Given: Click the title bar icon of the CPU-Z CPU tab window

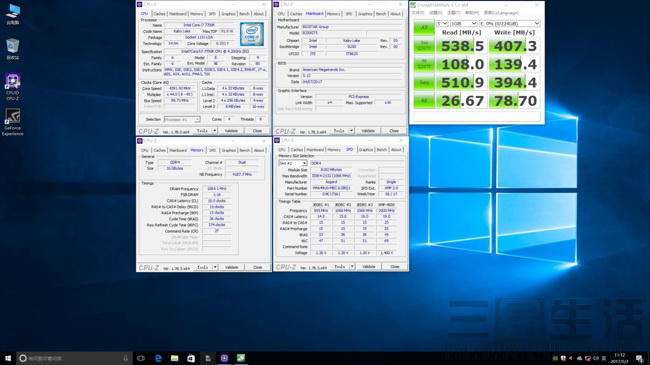Looking at the screenshot, I should [140, 4].
